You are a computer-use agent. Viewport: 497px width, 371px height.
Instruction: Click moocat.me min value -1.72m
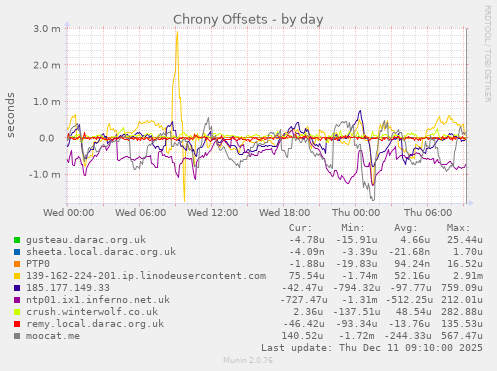[356, 336]
